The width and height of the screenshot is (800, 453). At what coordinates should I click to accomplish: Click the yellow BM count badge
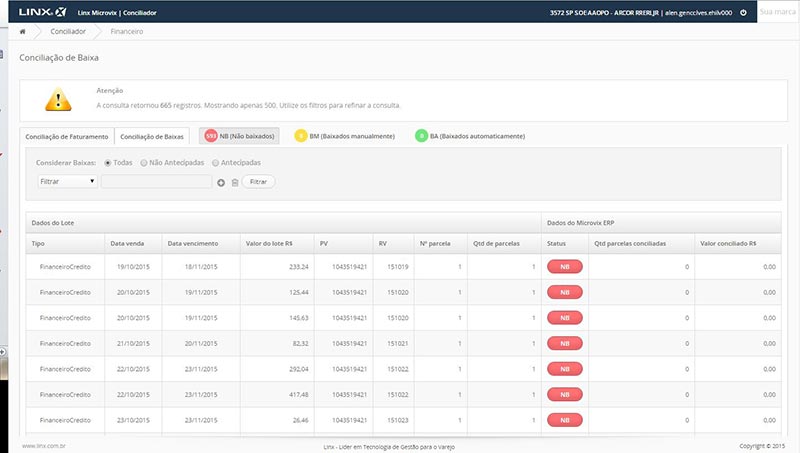[301, 136]
